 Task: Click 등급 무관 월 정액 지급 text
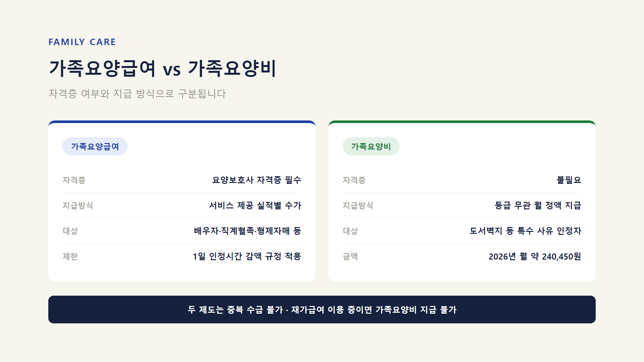click(538, 205)
